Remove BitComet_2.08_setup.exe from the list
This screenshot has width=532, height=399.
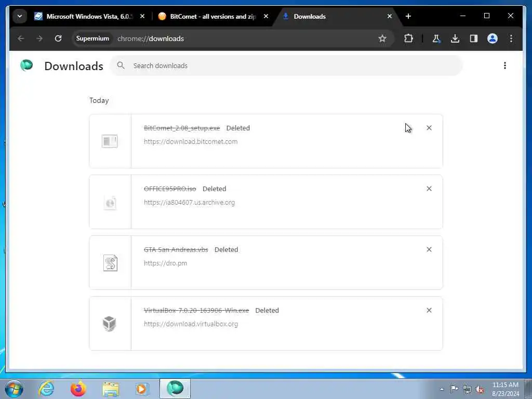[429, 128]
